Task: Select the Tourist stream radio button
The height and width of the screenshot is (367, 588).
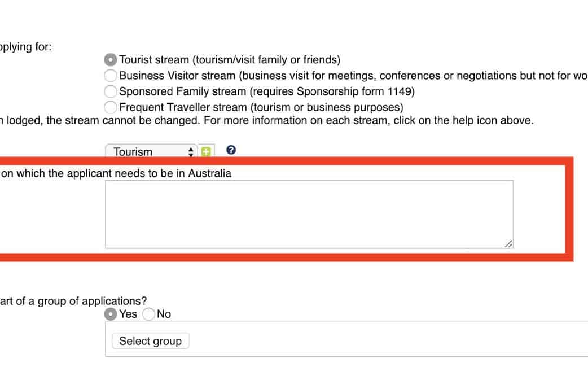Action: (x=111, y=59)
